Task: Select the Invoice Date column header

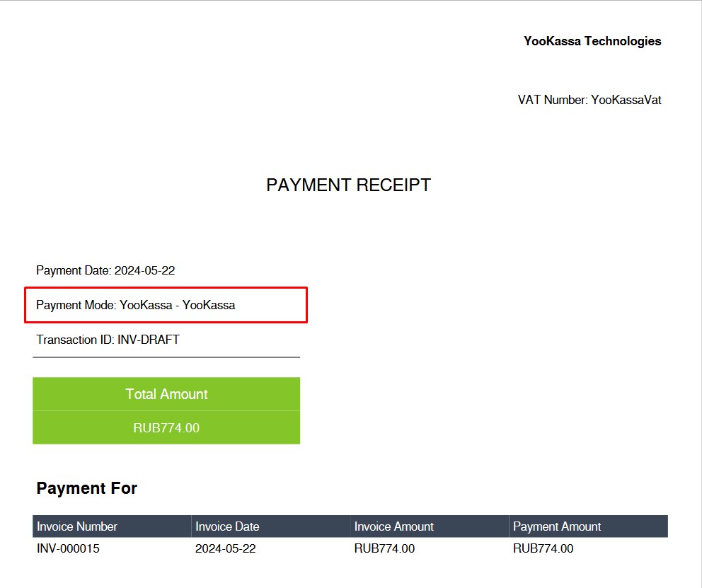Action: (x=226, y=526)
